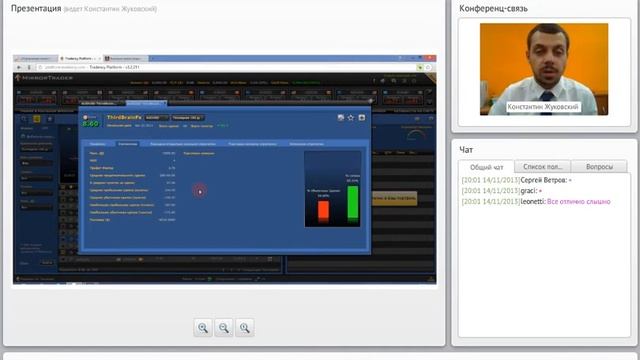Click the Константин Жуковский webcam video
Image resolution: width=640 pixels, height=360 pixels.
[544, 69]
